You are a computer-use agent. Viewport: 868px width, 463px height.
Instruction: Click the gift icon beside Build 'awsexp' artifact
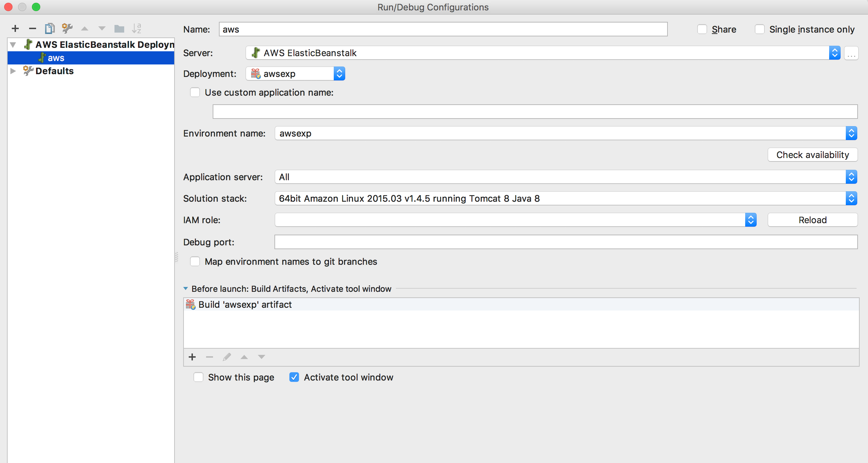[190, 304]
